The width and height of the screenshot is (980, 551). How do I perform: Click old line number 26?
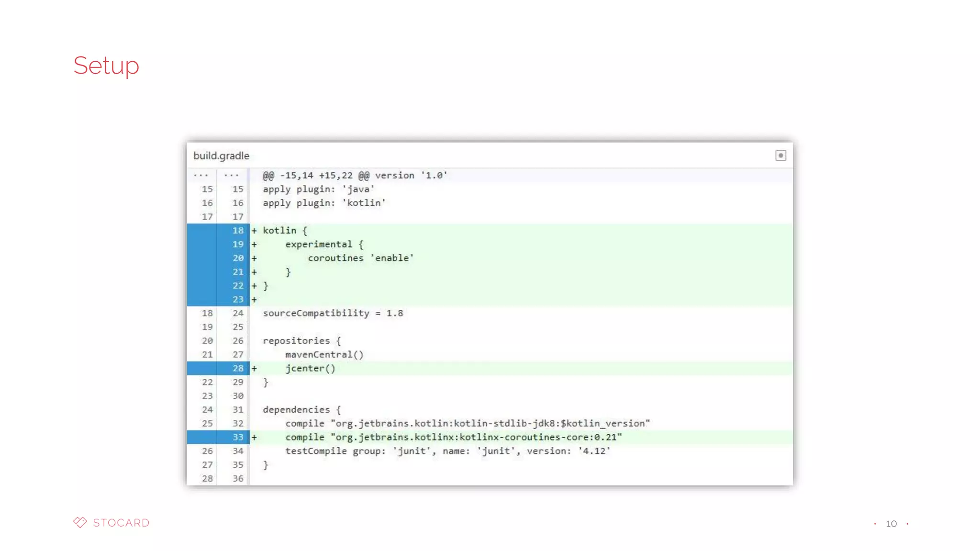click(207, 451)
